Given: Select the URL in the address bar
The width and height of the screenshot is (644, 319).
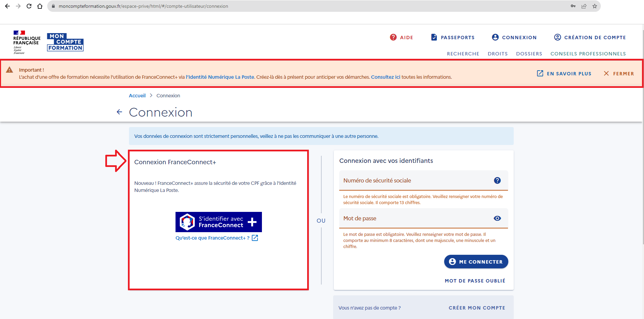Looking at the screenshot, I should [143, 6].
